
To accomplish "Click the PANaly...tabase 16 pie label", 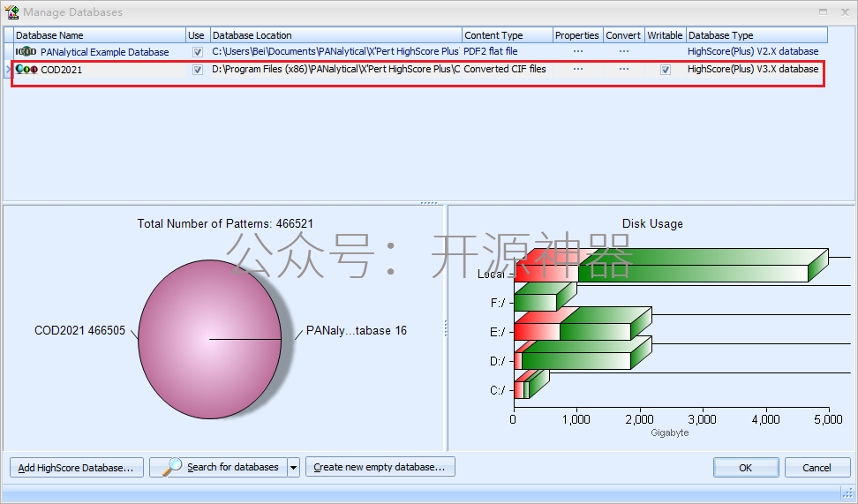I will (357, 330).
